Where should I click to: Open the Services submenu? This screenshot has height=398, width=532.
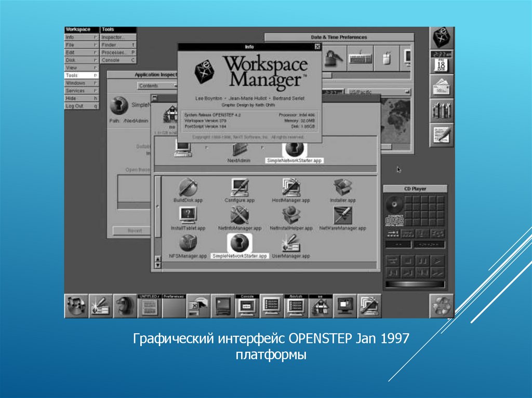pyautogui.click(x=82, y=90)
